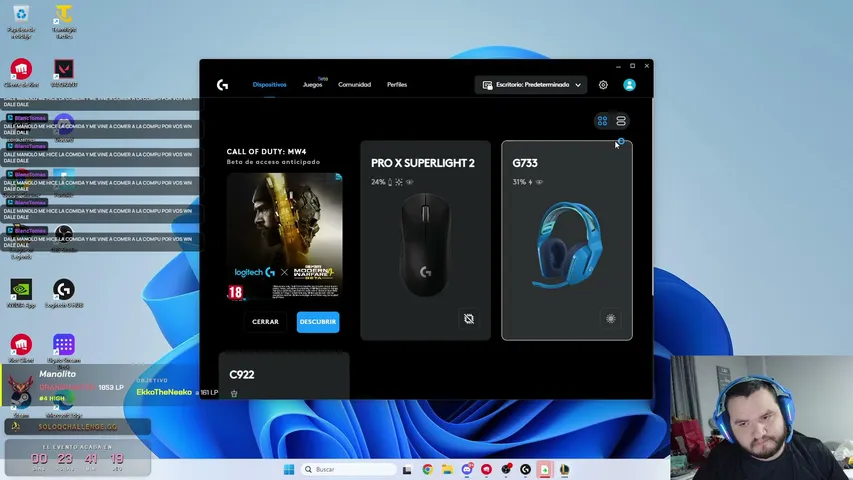The image size is (853, 480).
Task: Switch devices to list view
Action: click(621, 121)
